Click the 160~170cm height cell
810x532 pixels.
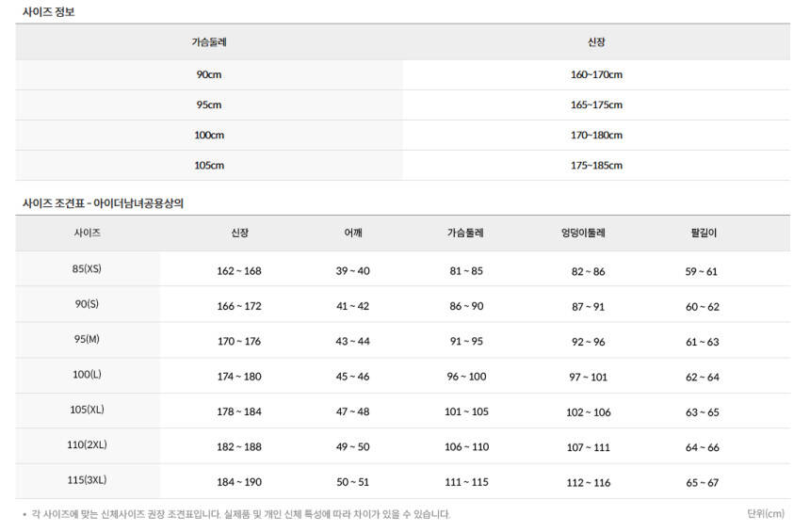pyautogui.click(x=595, y=75)
